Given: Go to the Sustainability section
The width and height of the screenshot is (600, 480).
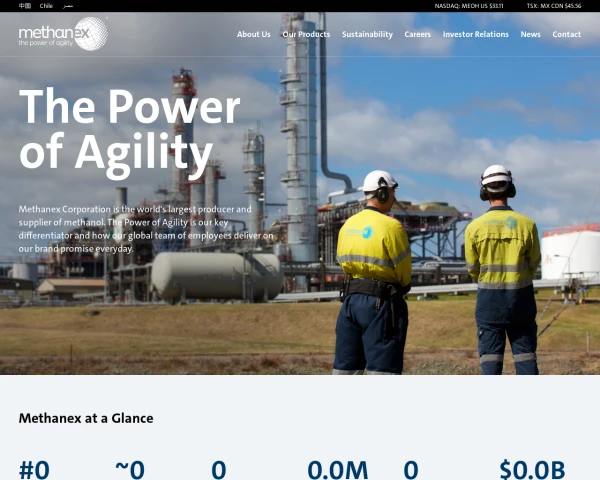Looking at the screenshot, I should (x=367, y=34).
